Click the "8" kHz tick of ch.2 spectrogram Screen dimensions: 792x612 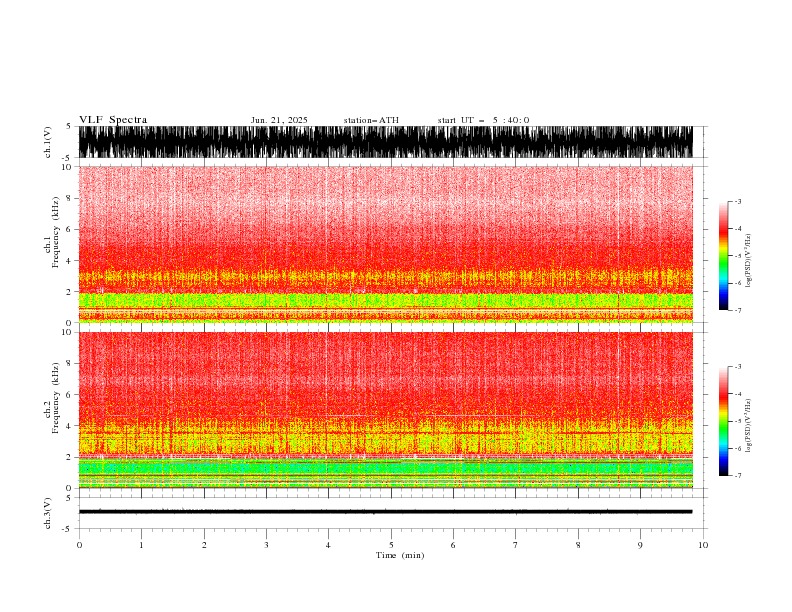point(69,363)
